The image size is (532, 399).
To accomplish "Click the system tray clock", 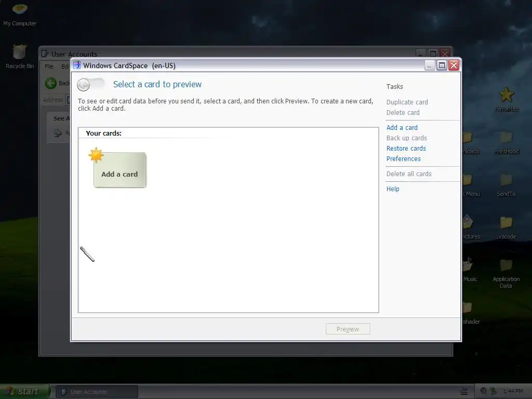I will coord(513,392).
